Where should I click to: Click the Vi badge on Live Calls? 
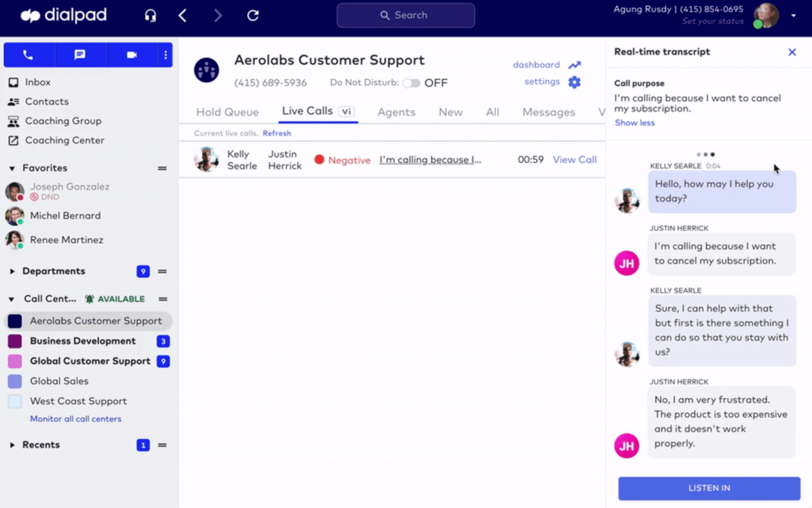click(x=346, y=112)
